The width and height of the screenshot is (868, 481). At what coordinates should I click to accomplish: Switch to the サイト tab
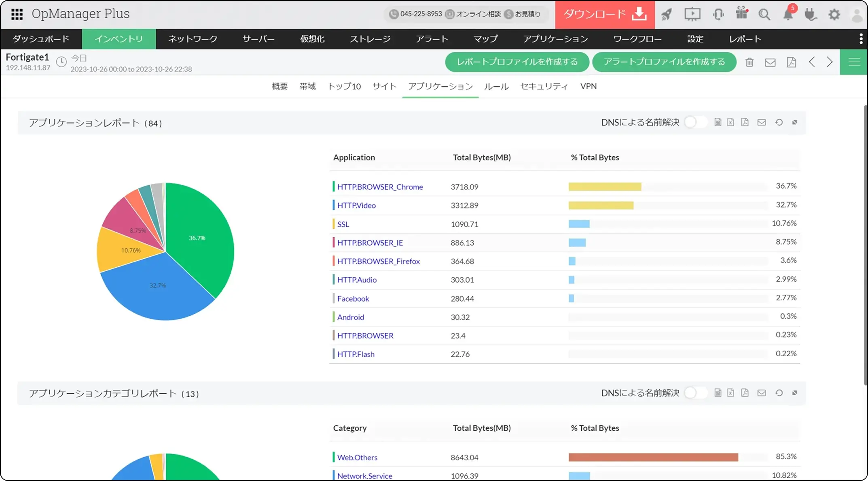pos(385,86)
